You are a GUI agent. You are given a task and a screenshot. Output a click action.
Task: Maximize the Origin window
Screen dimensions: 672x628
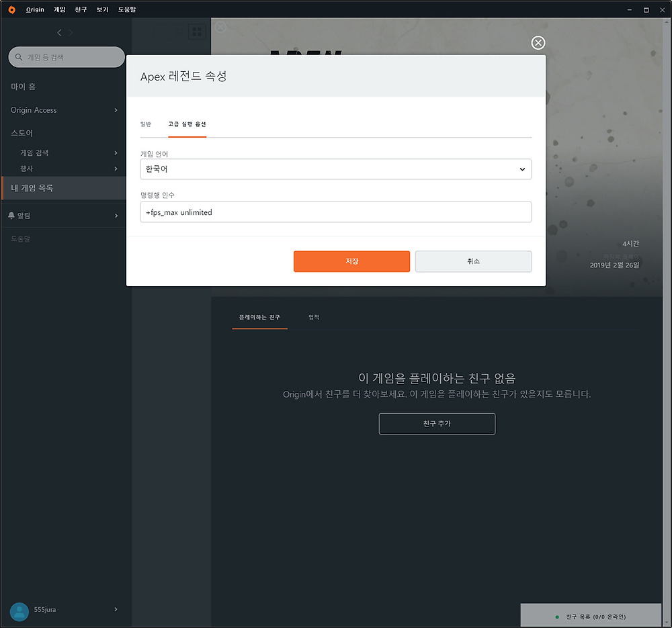pos(646,9)
